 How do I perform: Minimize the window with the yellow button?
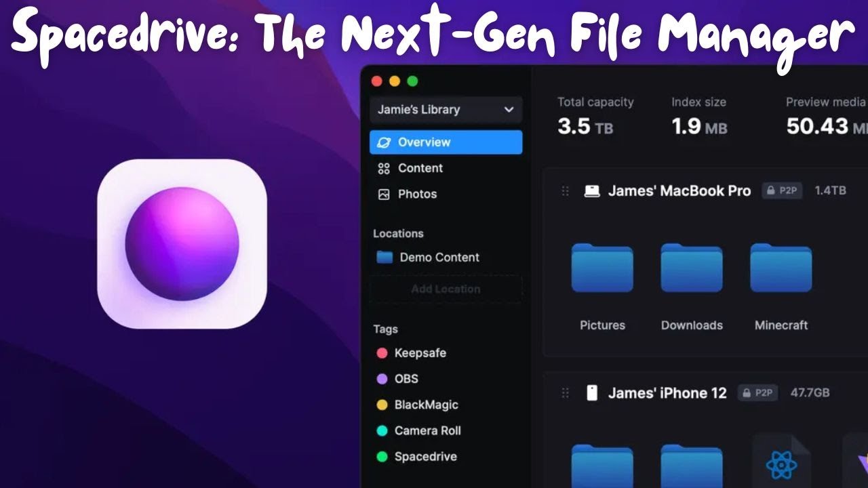click(x=395, y=81)
